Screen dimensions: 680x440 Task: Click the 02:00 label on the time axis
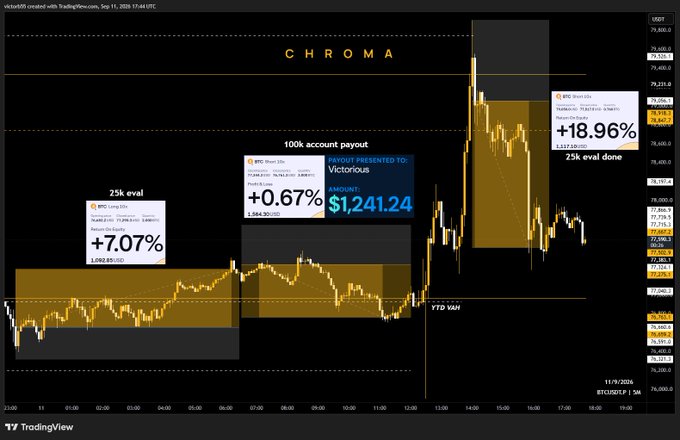click(103, 408)
